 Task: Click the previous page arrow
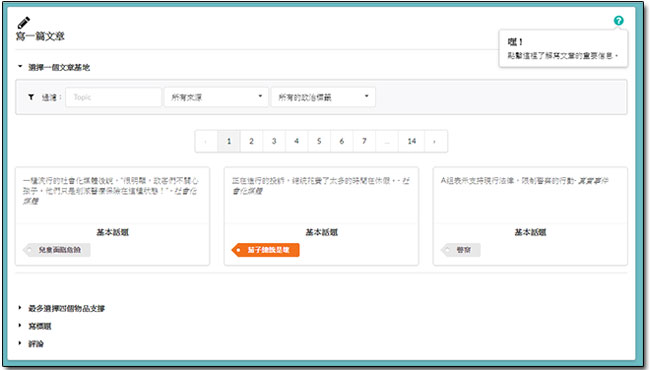pos(206,141)
